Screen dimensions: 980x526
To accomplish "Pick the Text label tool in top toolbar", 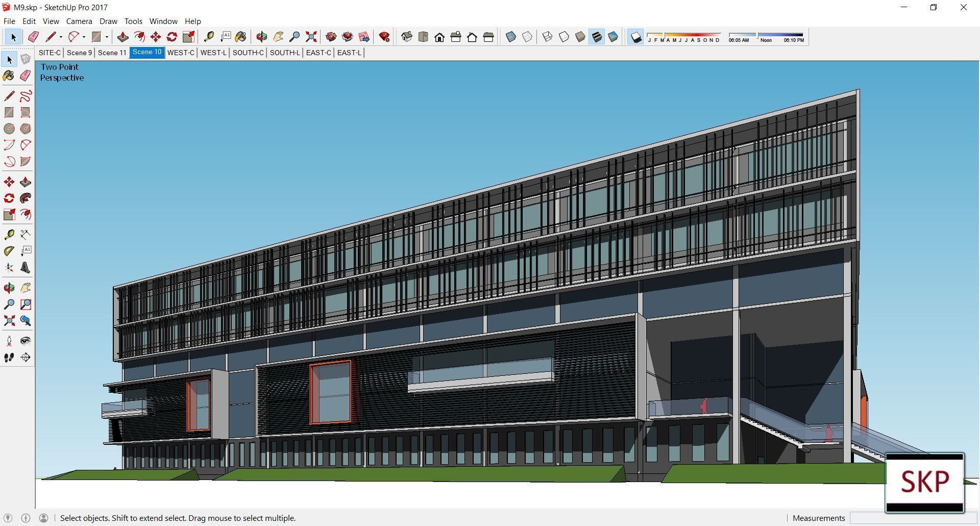I will click(x=225, y=37).
